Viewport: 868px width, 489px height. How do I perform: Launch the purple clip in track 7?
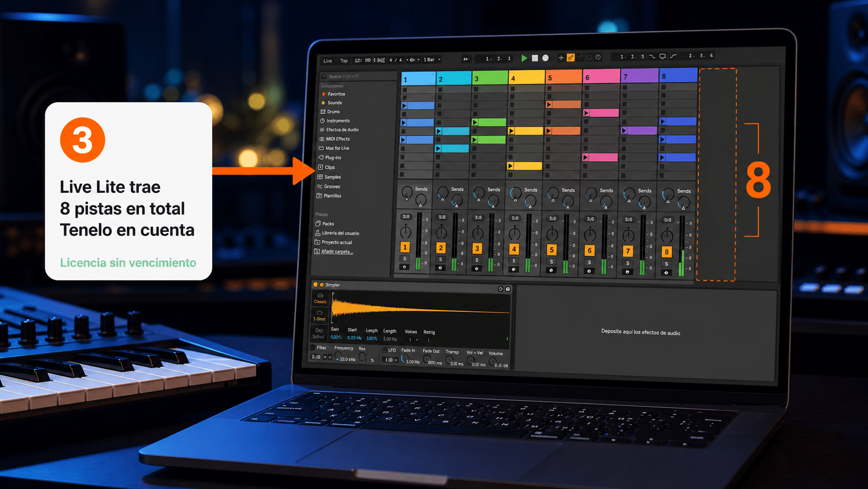point(625,131)
